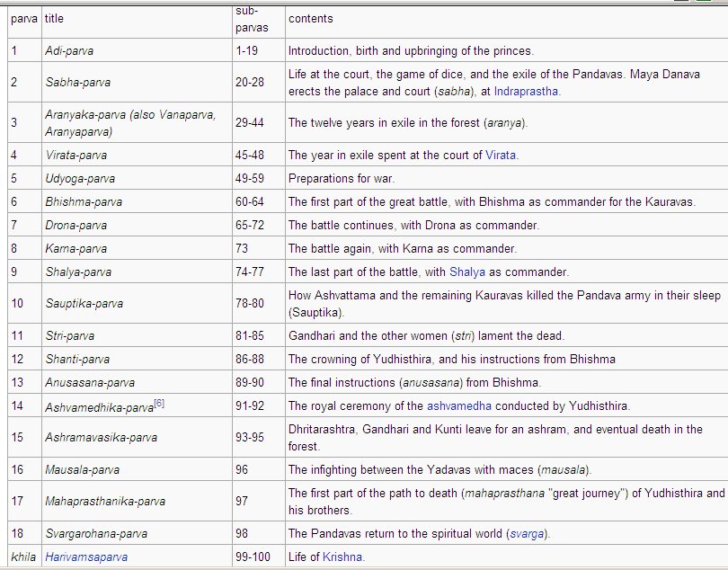728x570 pixels.
Task: Open the Harivamsaparva title link
Action: [86, 557]
